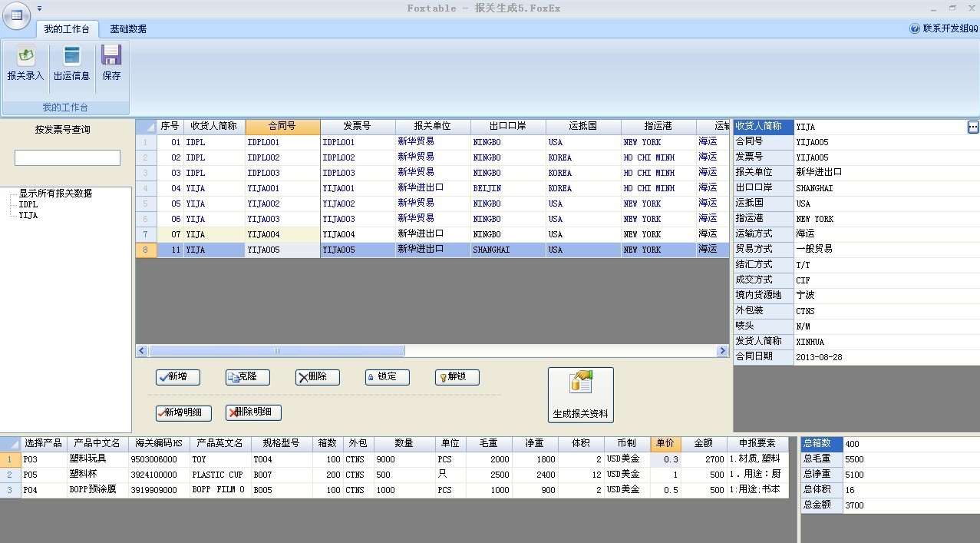Click the main table's horizontal scrollbar thumb

277,351
